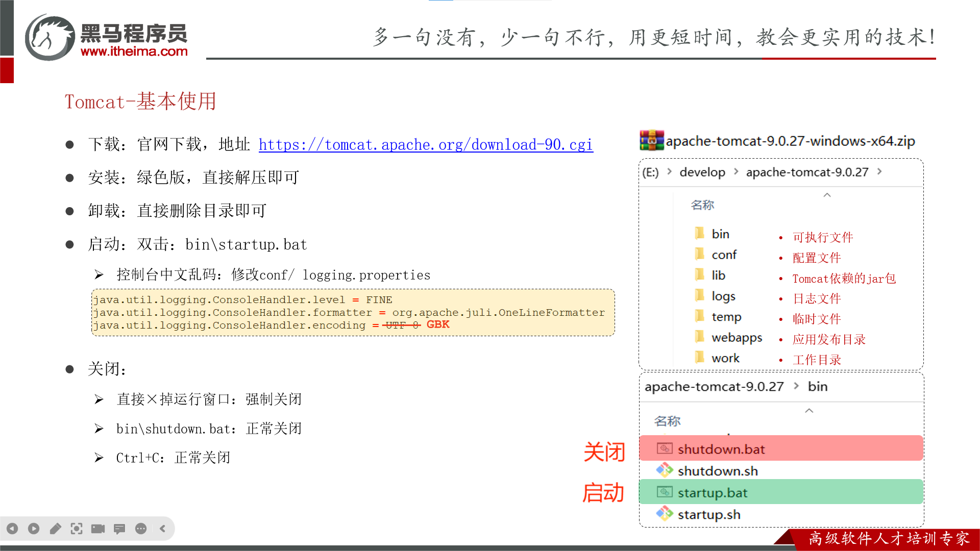Screen dimensions: 980x551
Task: Select the shutdown.bat file icon
Action: click(x=665, y=448)
